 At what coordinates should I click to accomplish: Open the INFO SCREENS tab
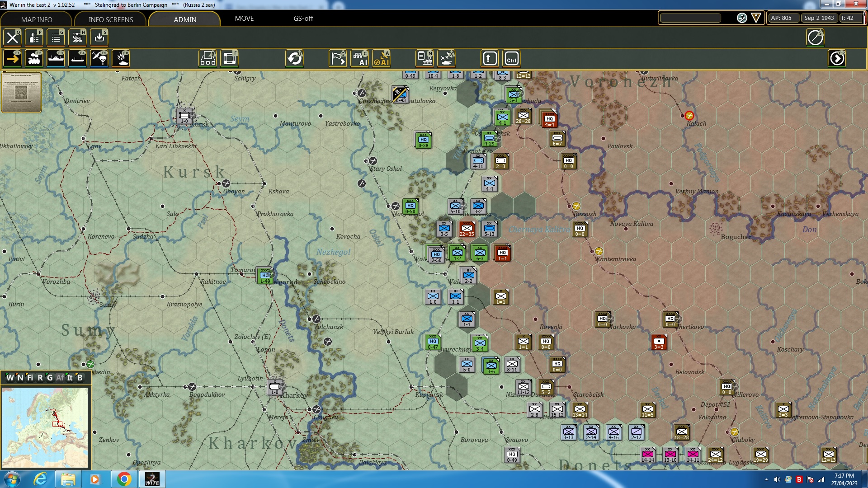[110, 19]
